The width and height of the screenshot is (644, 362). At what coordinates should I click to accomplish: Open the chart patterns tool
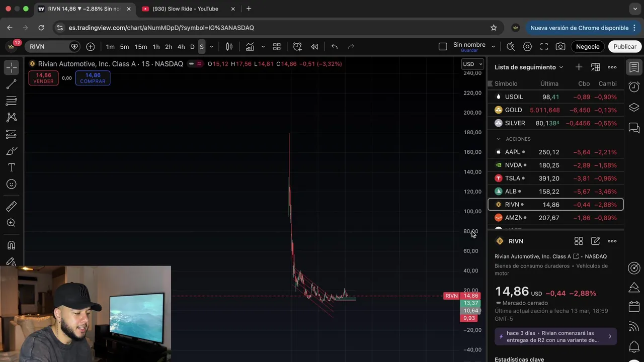click(12, 118)
